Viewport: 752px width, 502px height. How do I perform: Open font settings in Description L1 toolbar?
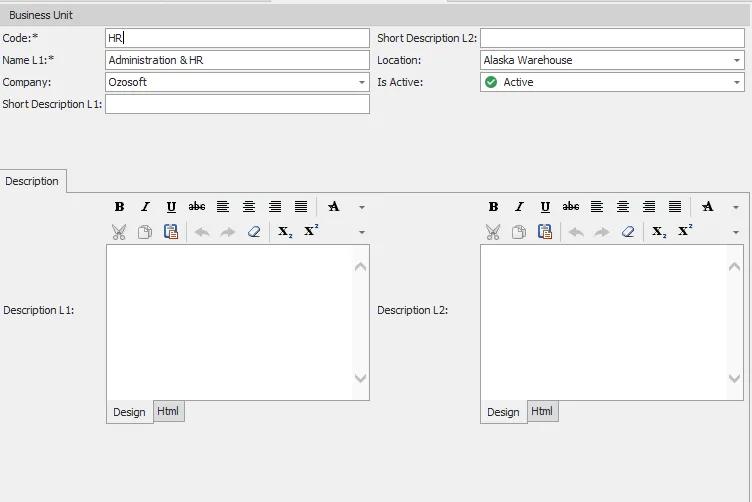point(334,207)
